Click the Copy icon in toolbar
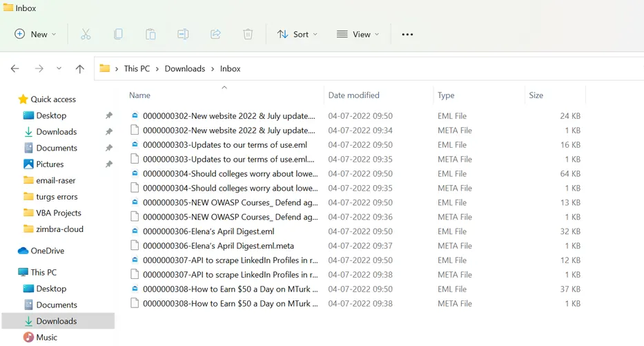The width and height of the screenshot is (644, 346). click(118, 34)
